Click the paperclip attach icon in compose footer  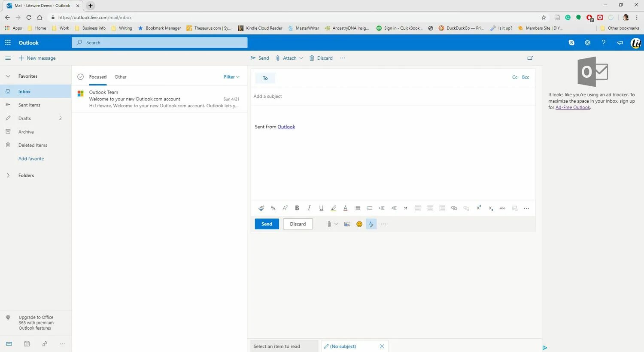329,224
